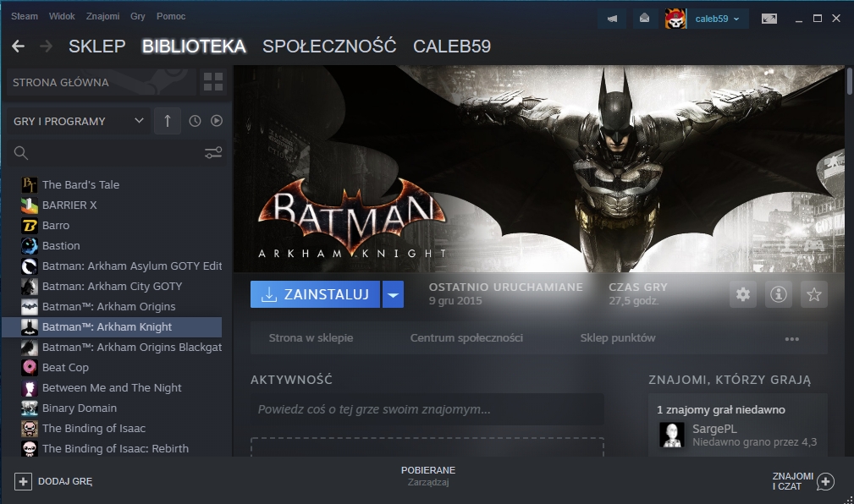Select Batman™: Arkham Knight in list

[112, 327]
